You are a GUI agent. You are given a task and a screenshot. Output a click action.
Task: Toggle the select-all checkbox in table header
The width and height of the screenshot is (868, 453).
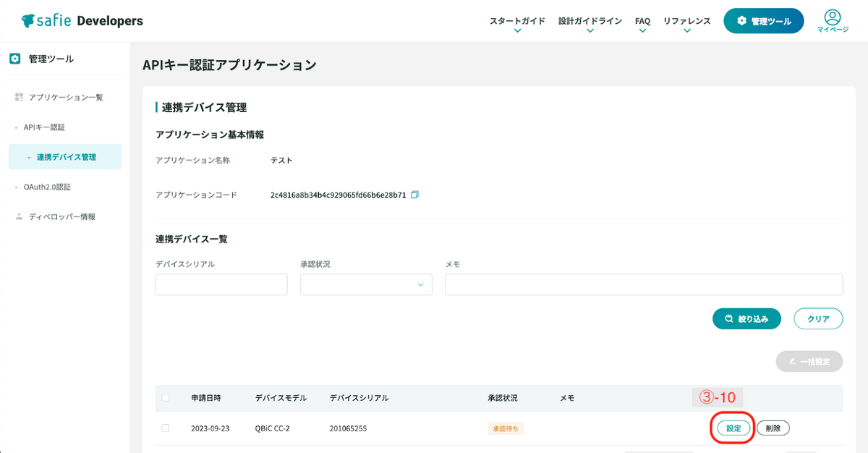pos(166,397)
